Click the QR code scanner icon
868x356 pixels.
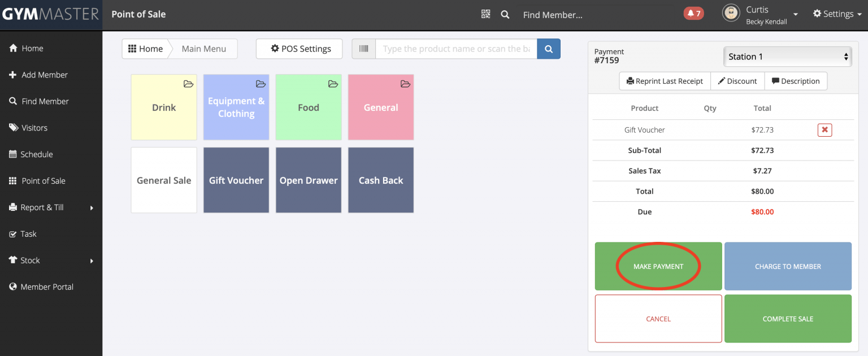(x=485, y=14)
